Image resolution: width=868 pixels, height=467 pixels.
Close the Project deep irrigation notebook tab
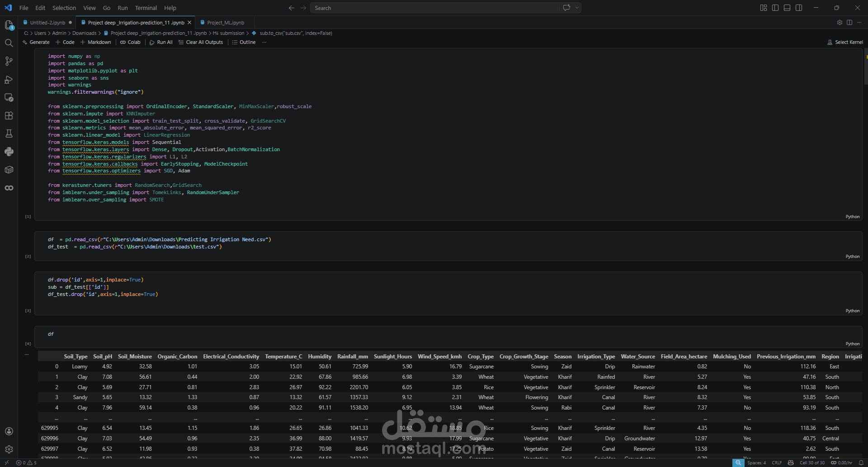pyautogui.click(x=189, y=23)
